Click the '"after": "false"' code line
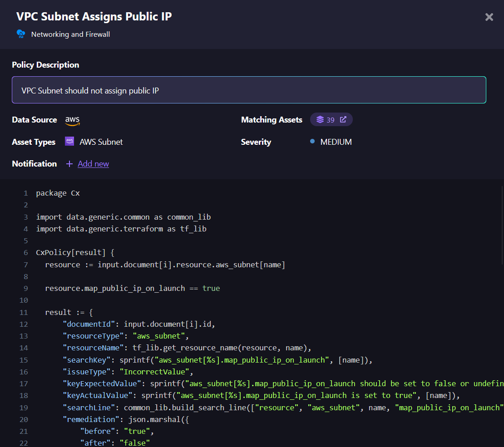Image resolution: width=504 pixels, height=447 pixels. (115, 443)
